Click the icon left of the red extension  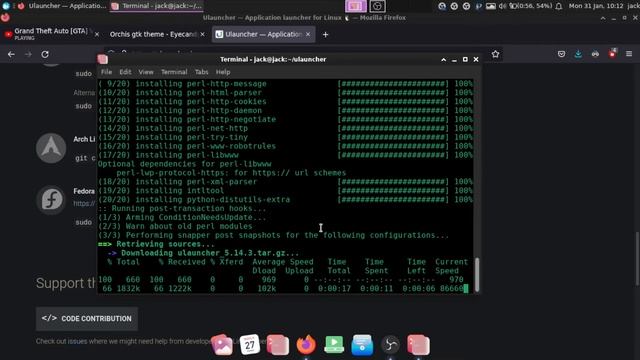coord(596,54)
